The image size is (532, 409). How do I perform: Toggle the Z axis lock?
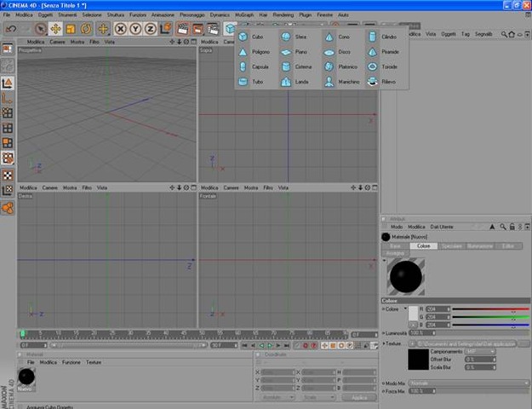(x=151, y=29)
